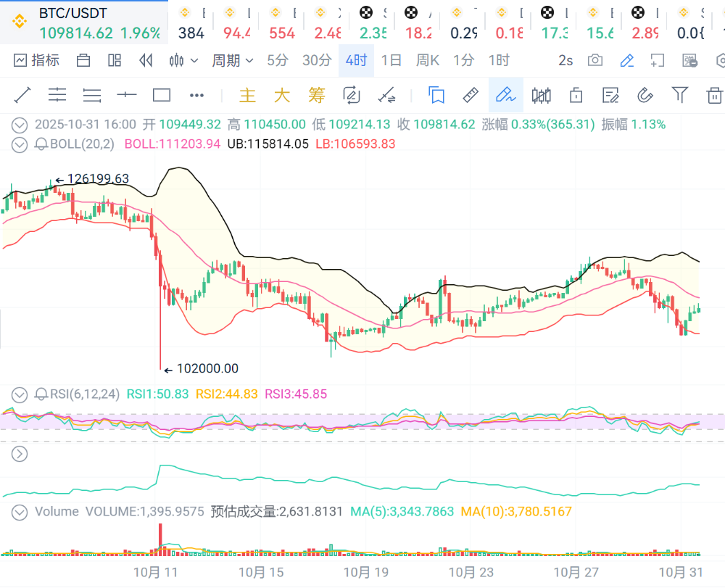The width and height of the screenshot is (725, 588).
Task: Open the filter funnel icon
Action: tap(679, 95)
